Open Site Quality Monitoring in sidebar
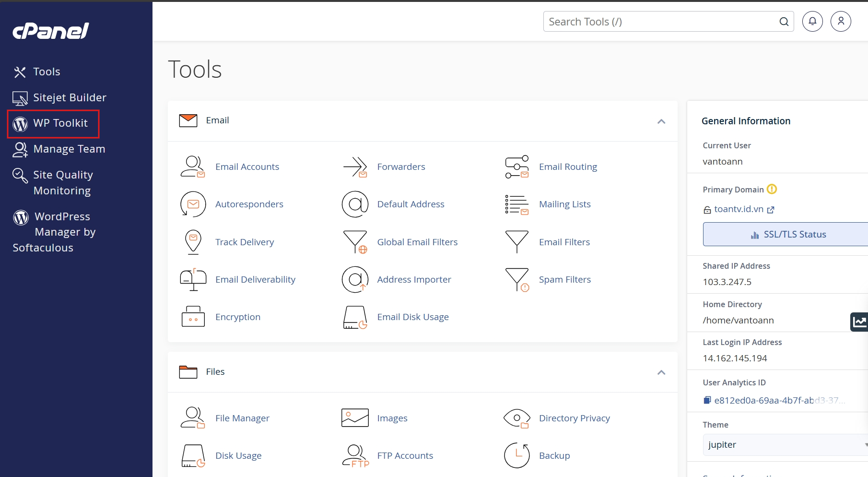 tap(53, 183)
